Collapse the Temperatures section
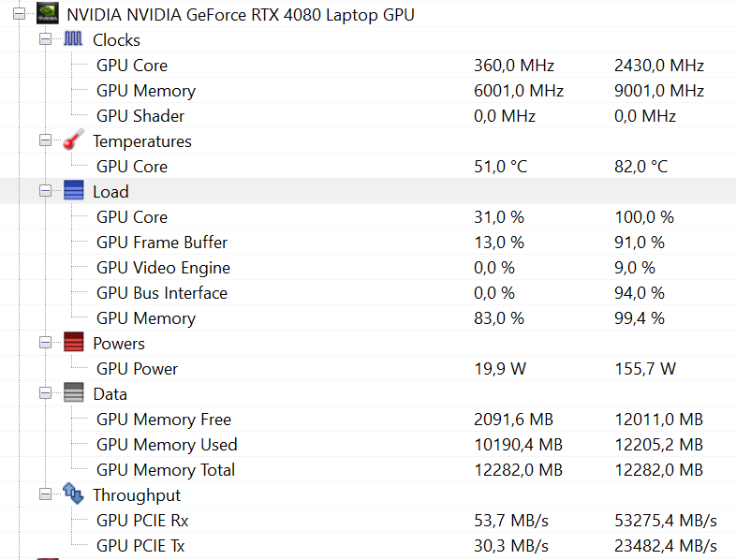 pyautogui.click(x=46, y=140)
